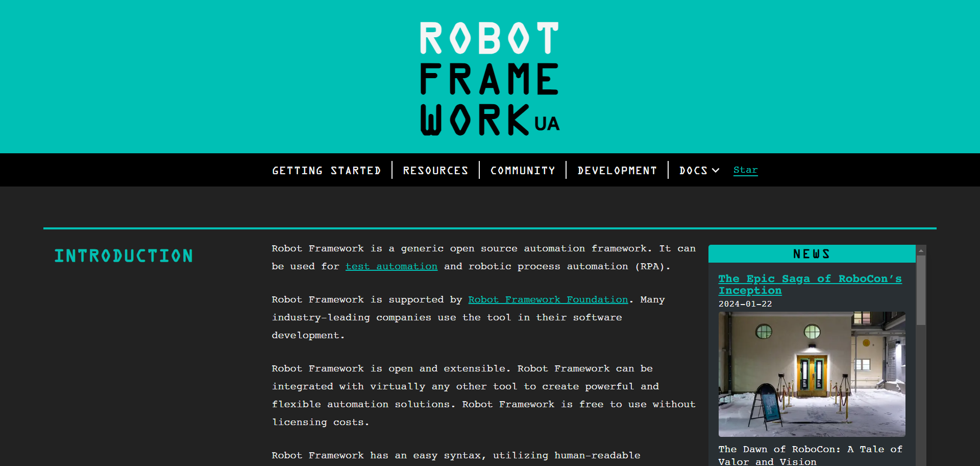Click the NEWS panel header
Screen dimensions: 980x466
[812, 254]
